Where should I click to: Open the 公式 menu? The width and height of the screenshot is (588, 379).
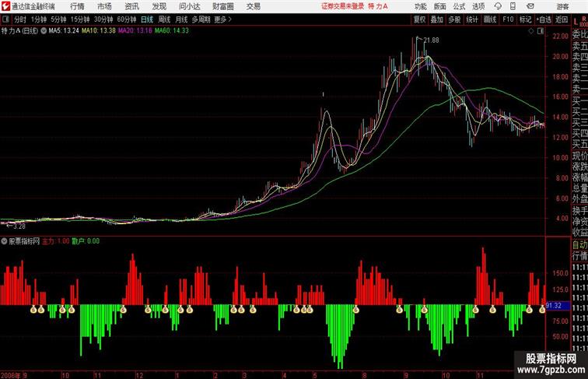(x=459, y=6)
